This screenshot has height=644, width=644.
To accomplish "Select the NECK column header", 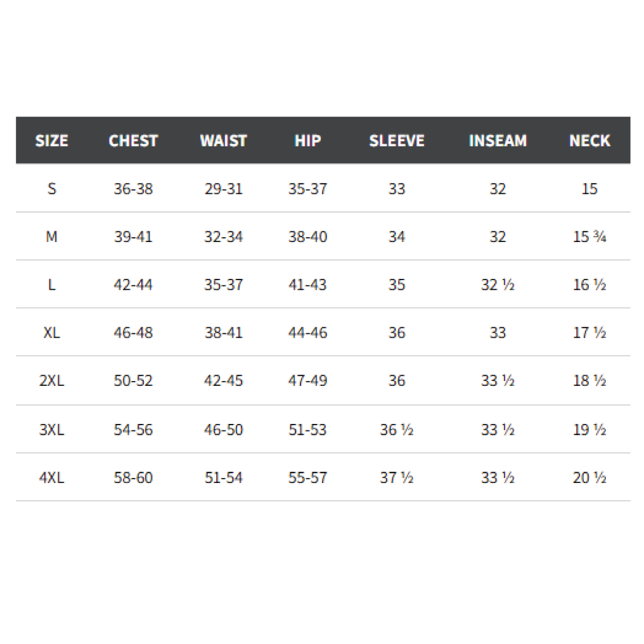I will (x=589, y=141).
